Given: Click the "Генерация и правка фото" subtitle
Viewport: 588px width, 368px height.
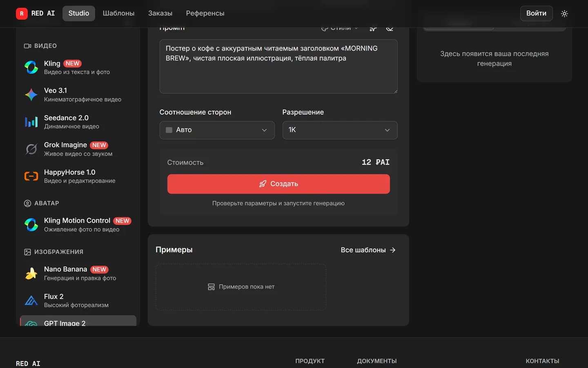Looking at the screenshot, I should (x=80, y=278).
